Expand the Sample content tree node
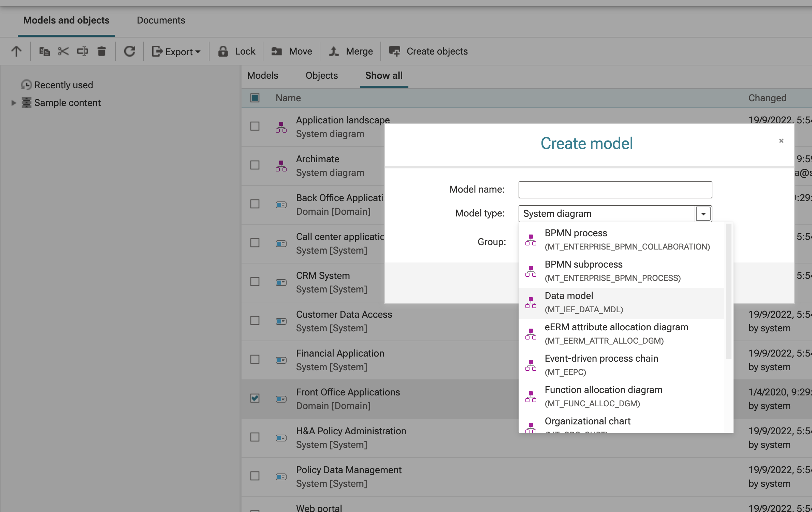 click(14, 103)
